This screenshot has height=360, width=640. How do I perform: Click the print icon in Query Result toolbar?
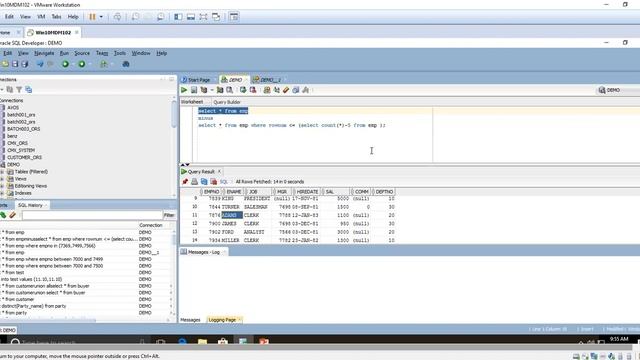[195, 182]
